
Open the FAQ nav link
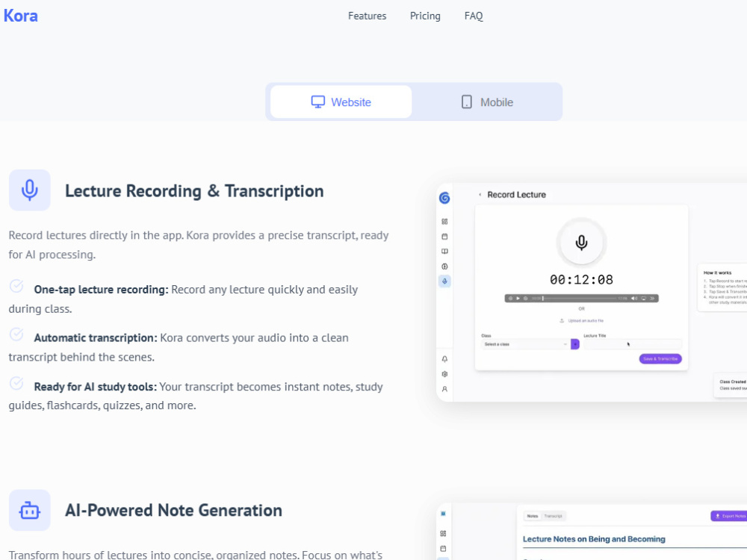(x=474, y=16)
